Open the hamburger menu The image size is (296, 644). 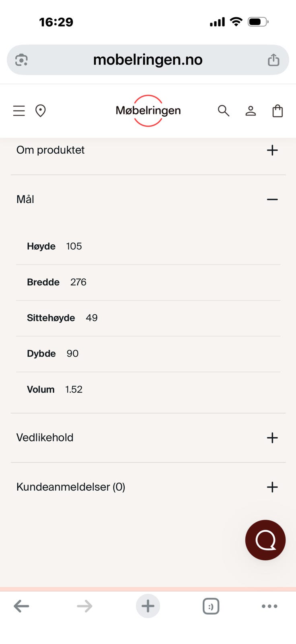point(19,111)
